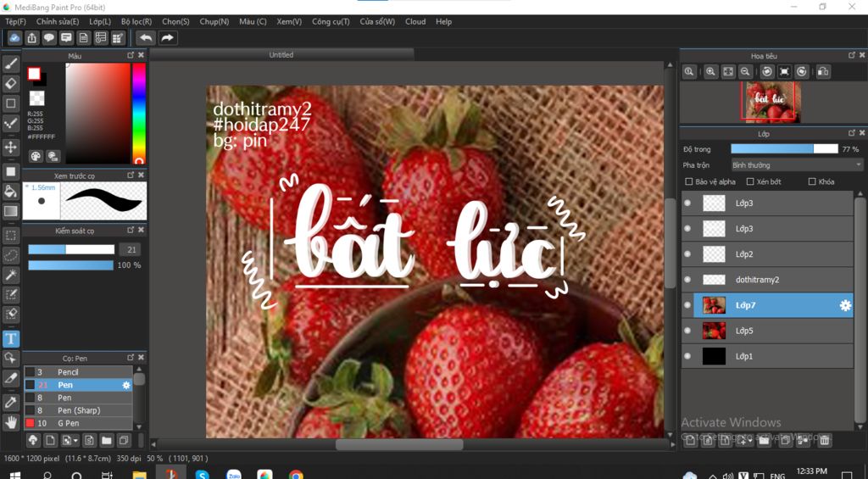
Task: Open the Pha trộn blend mode dropdown
Action: click(797, 165)
